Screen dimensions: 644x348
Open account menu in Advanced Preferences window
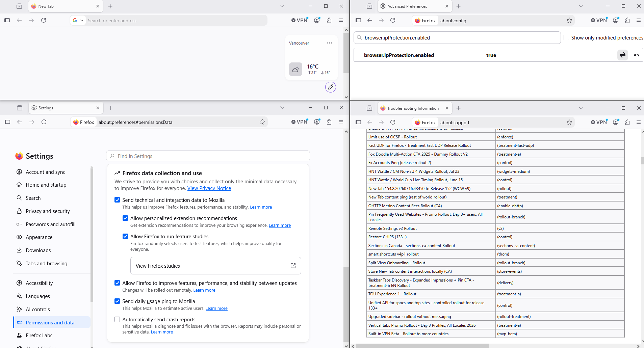click(616, 20)
